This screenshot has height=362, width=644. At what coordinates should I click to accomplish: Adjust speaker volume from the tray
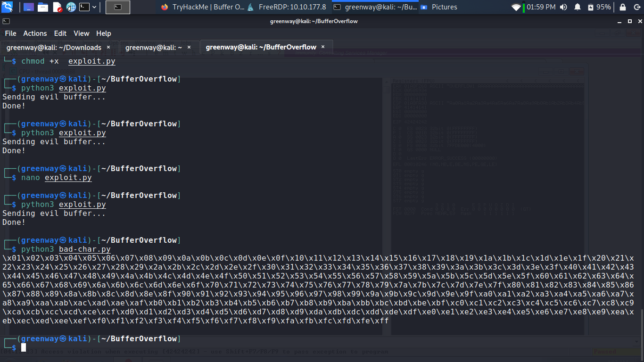pos(563,7)
